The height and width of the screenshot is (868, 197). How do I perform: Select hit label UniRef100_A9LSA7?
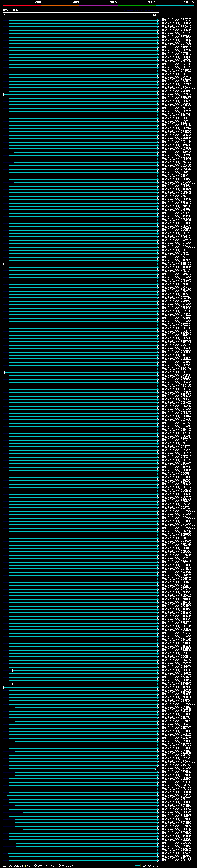[x=177, y=338]
